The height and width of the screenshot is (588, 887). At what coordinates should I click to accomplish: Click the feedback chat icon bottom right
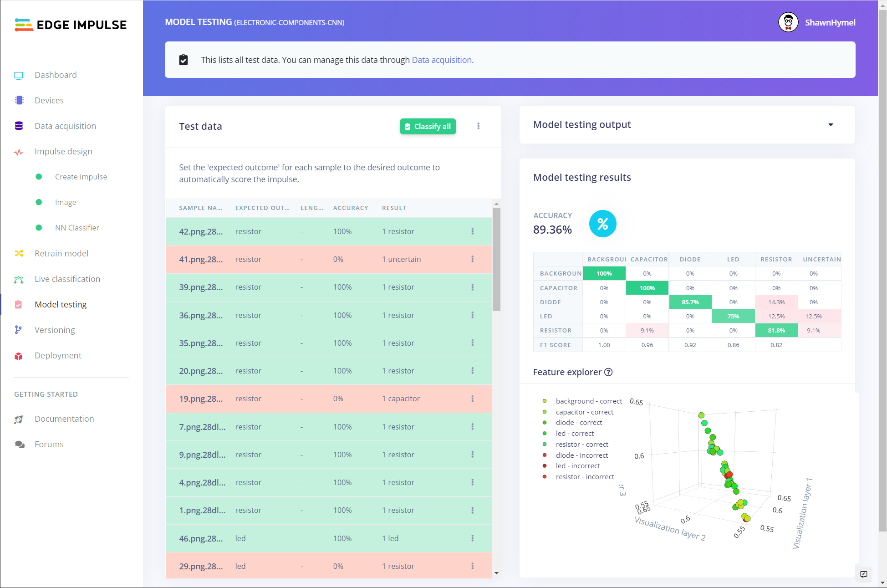[x=864, y=574]
